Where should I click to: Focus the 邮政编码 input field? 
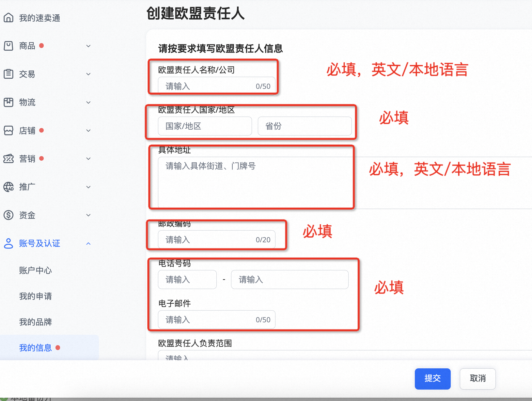[217, 240]
